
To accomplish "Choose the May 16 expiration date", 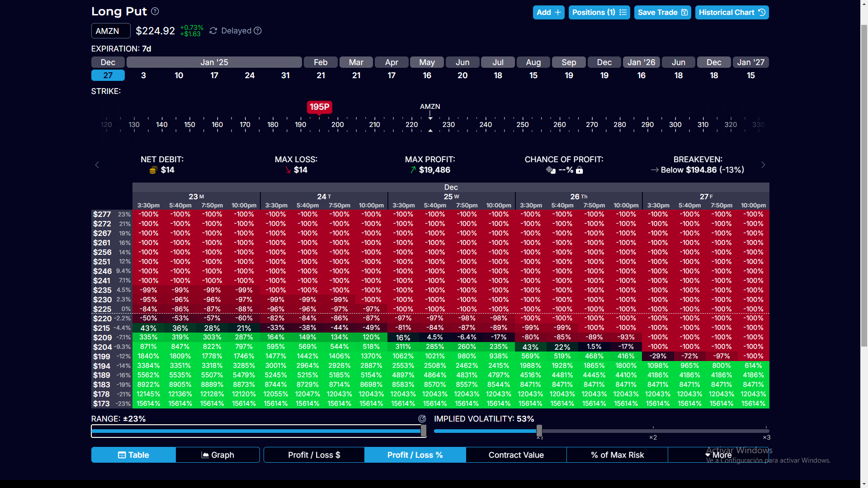I will 427,75.
